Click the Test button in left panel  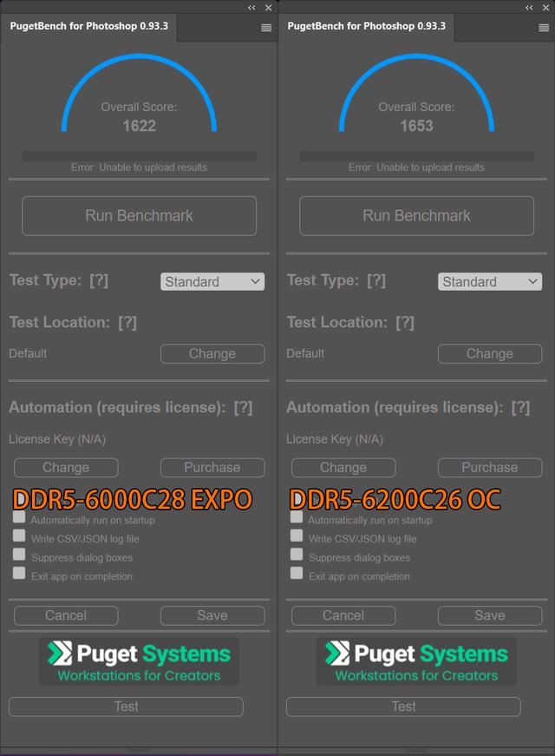[127, 707]
